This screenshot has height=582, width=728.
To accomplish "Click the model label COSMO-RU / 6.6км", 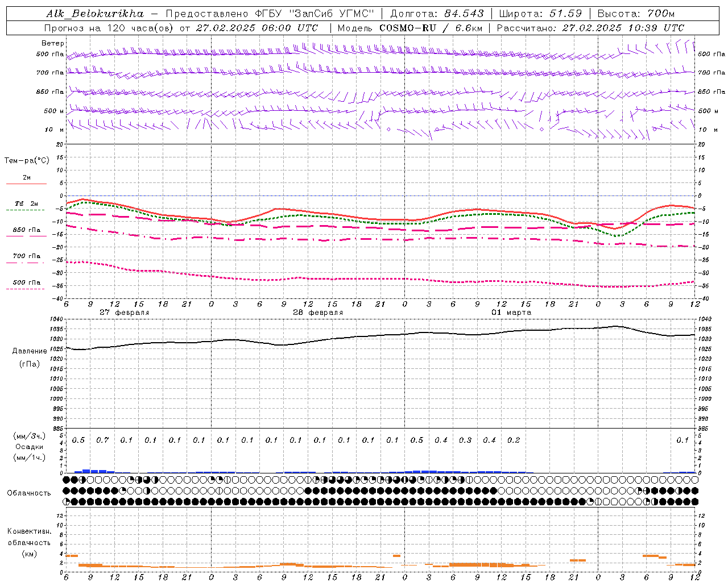I will tap(431, 28).
